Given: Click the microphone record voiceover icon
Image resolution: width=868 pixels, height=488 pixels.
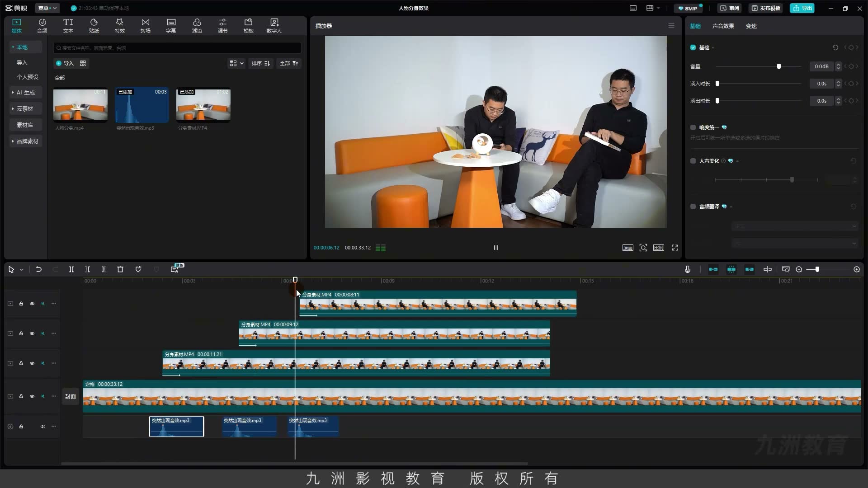Looking at the screenshot, I should coord(688,269).
